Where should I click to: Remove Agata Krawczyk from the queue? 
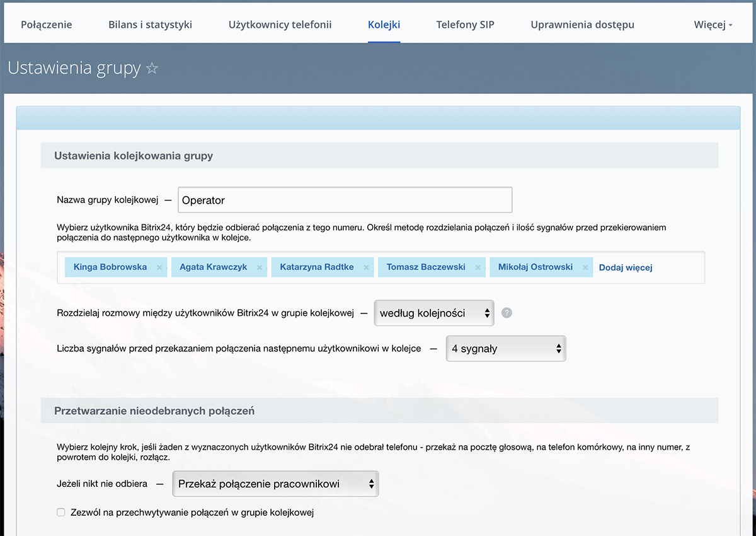(260, 267)
